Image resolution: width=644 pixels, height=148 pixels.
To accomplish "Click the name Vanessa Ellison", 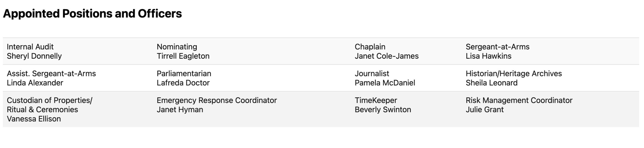I will click(34, 119).
